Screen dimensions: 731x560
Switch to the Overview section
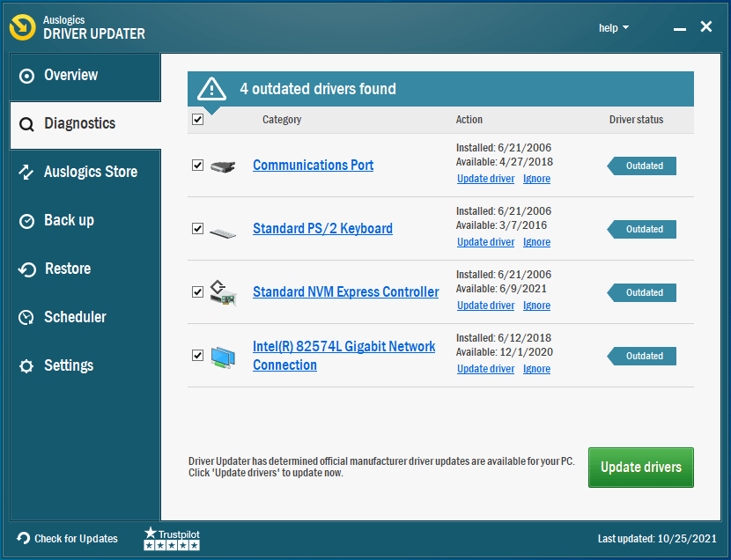point(70,75)
